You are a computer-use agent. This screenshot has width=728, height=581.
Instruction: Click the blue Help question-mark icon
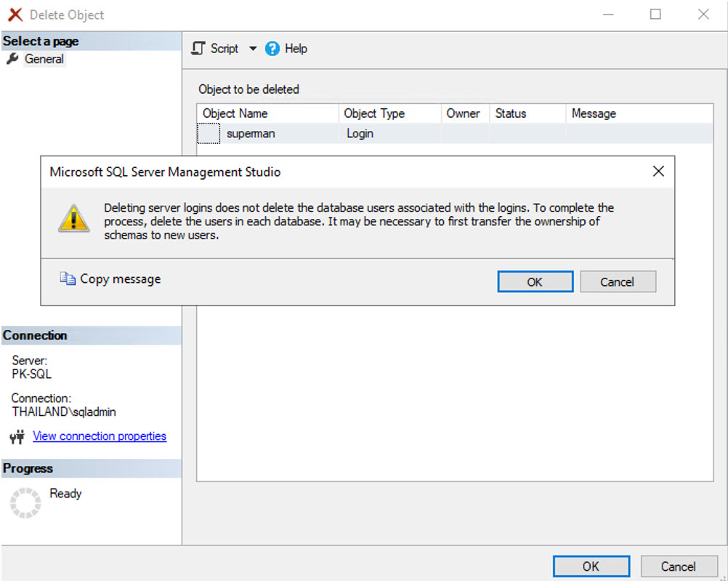click(272, 49)
